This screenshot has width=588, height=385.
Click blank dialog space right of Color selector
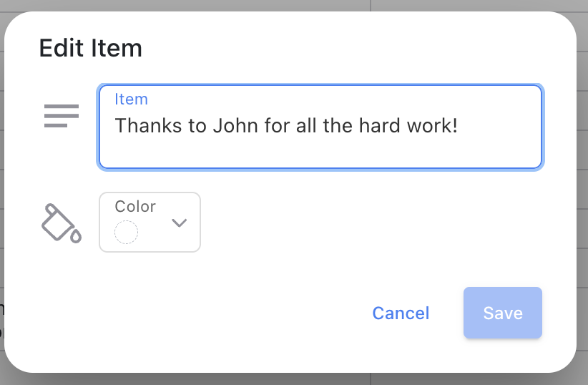(x=371, y=222)
